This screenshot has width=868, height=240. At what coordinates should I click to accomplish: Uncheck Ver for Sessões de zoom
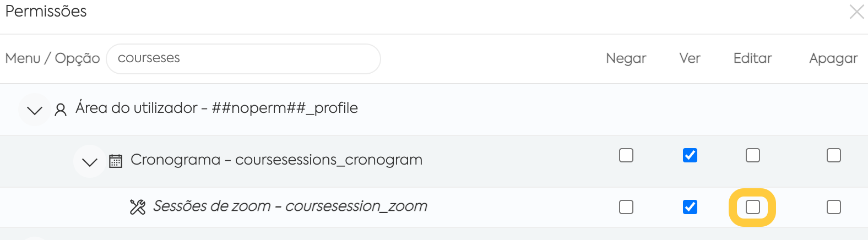(x=690, y=207)
